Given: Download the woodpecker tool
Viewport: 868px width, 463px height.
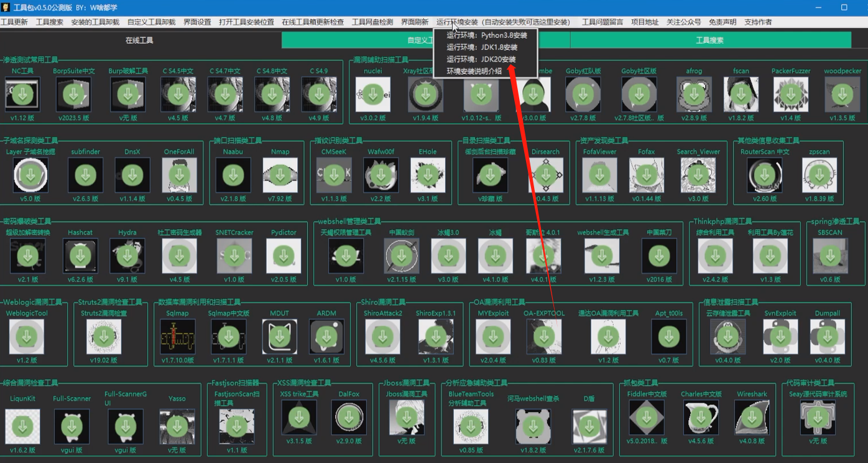Looking at the screenshot, I should [843, 95].
